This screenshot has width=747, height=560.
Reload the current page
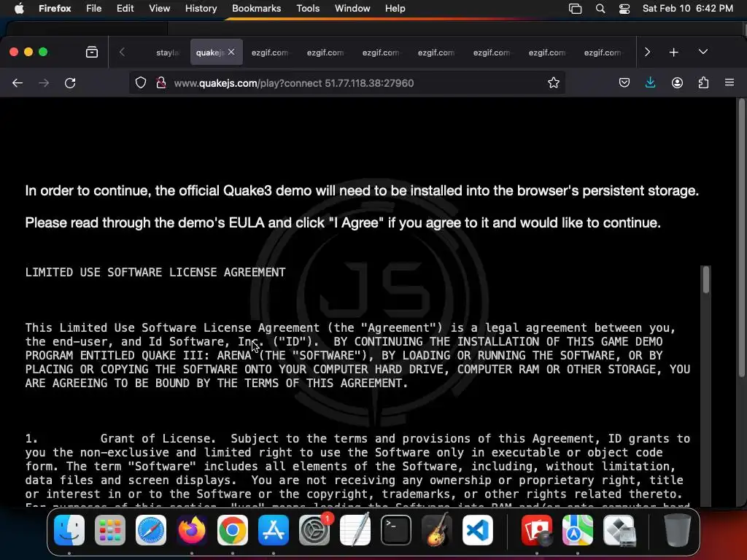[x=70, y=83]
